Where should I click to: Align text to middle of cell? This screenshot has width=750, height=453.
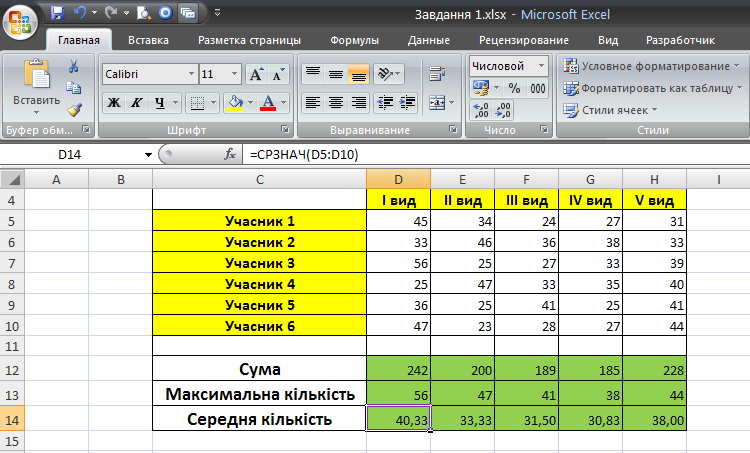(x=336, y=74)
